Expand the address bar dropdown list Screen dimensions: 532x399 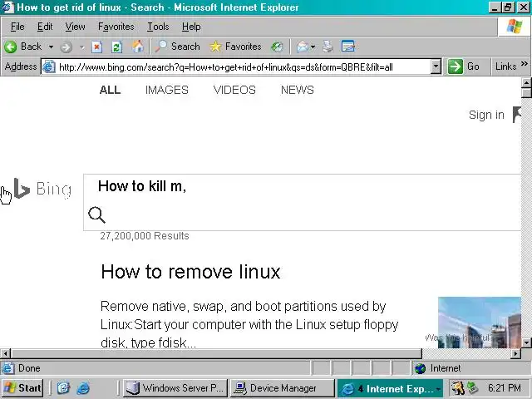tap(436, 66)
